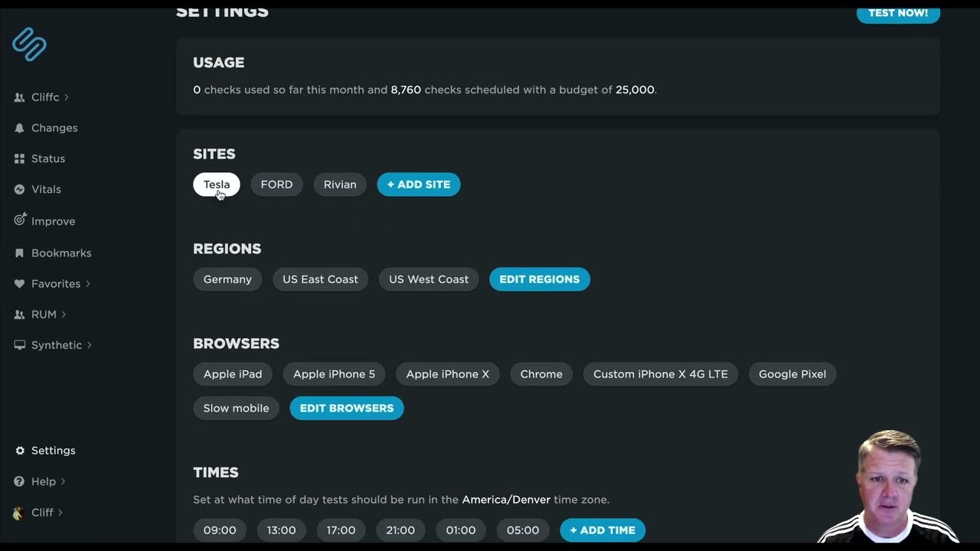The width and height of the screenshot is (980, 551).
Task: Click the SpeedCurve logo icon
Action: 30,44
